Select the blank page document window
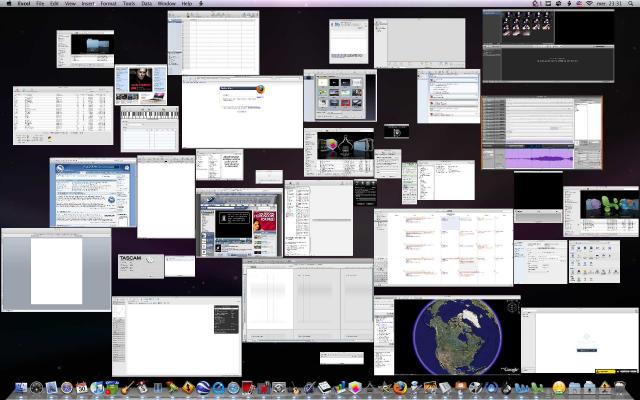Screen dimensions: 640x400 pyautogui.click(x=56, y=270)
